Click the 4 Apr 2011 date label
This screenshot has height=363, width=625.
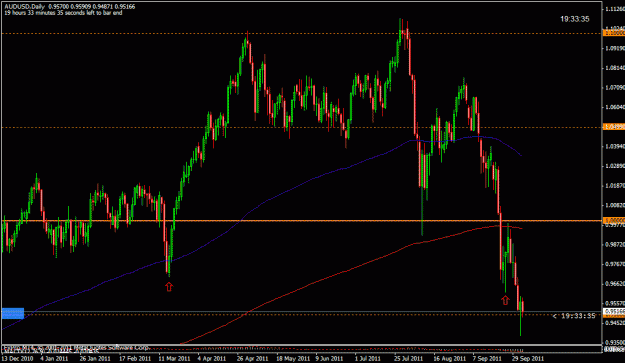(212, 359)
